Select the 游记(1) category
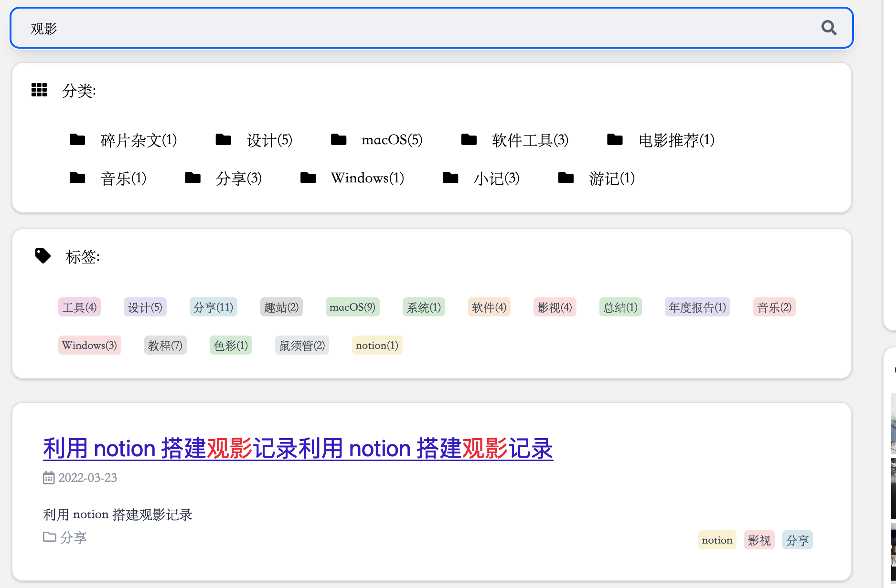896x588 pixels. pos(612,178)
